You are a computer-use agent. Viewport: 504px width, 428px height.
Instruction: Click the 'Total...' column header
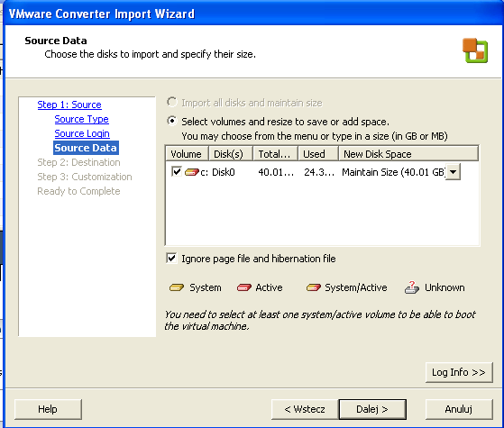point(276,153)
